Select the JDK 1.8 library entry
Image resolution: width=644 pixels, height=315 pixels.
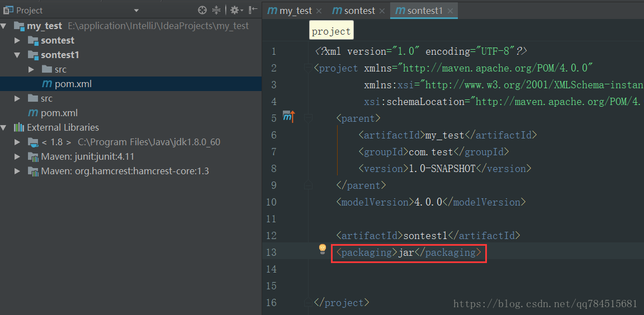pos(131,142)
